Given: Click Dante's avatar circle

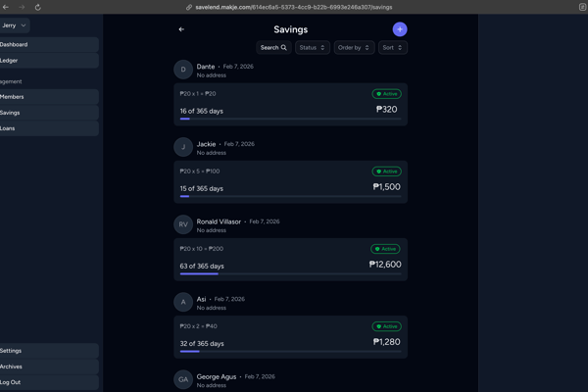Looking at the screenshot, I should coord(183,70).
